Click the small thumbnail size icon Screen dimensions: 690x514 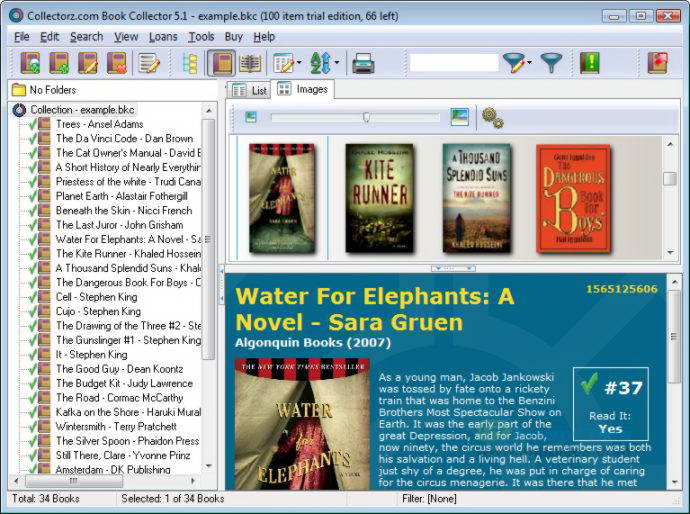(251, 117)
